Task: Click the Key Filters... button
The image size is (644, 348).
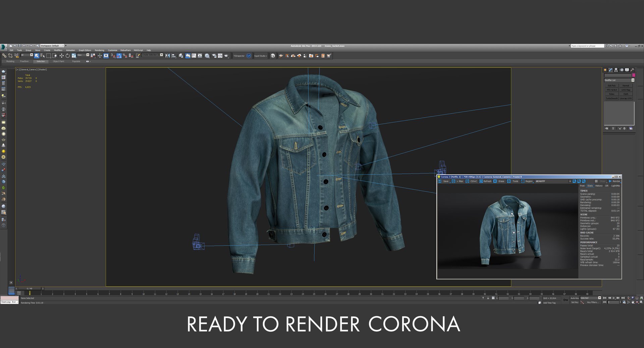Action: click(x=593, y=302)
